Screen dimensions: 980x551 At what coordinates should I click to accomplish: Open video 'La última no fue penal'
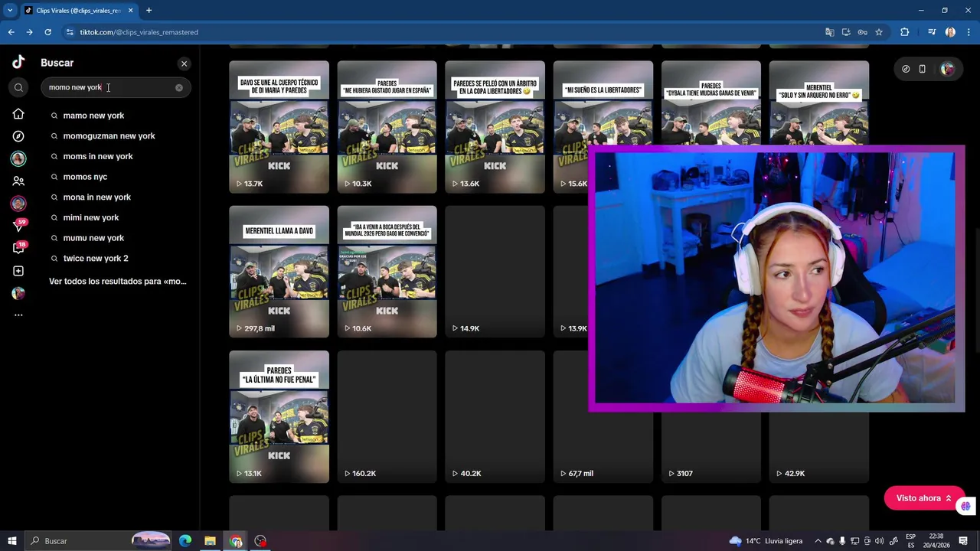coord(279,417)
